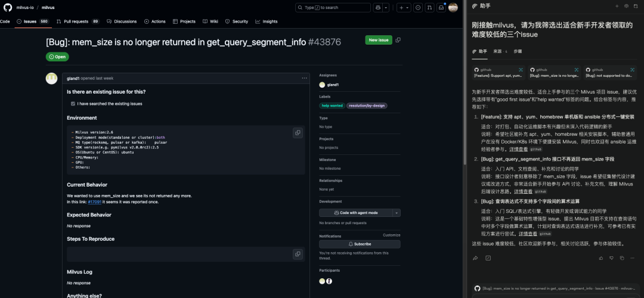Switch to the Pull requests tab
The width and height of the screenshot is (644, 298).
click(x=78, y=21)
